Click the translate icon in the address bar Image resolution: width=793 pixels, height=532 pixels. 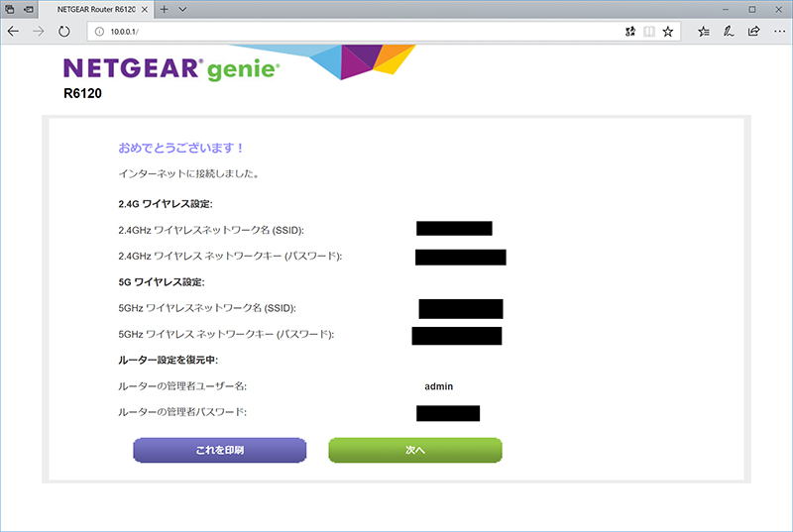[x=630, y=32]
